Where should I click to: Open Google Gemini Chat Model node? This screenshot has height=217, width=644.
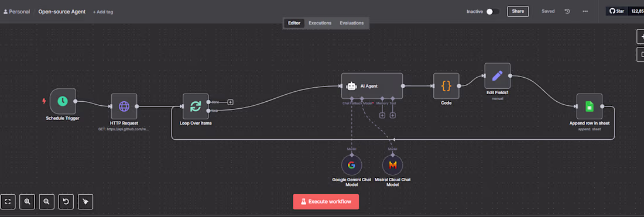tap(352, 166)
